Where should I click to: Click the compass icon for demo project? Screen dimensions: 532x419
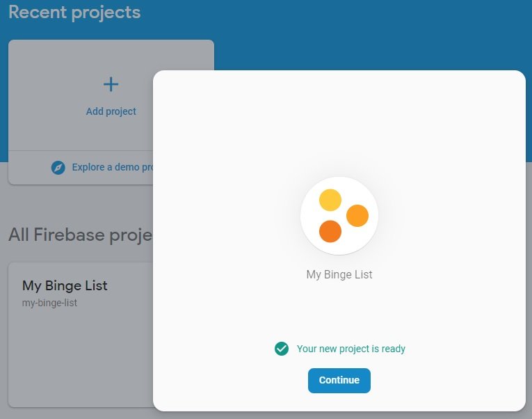pos(58,168)
